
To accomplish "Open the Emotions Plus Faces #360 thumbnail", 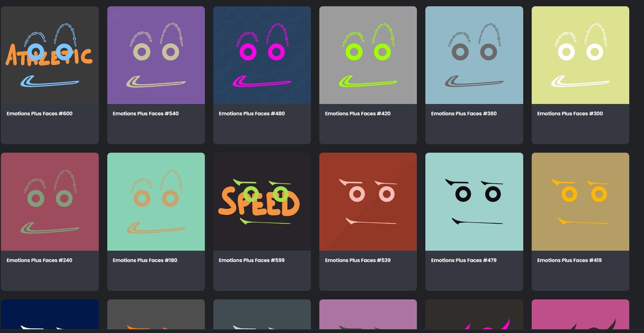I will coord(474,55).
